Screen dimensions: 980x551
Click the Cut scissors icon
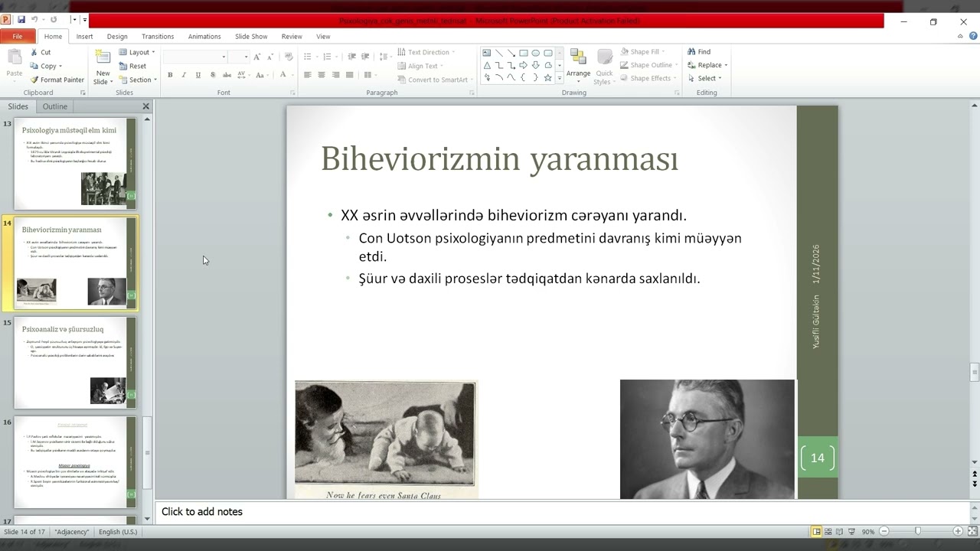point(34,52)
